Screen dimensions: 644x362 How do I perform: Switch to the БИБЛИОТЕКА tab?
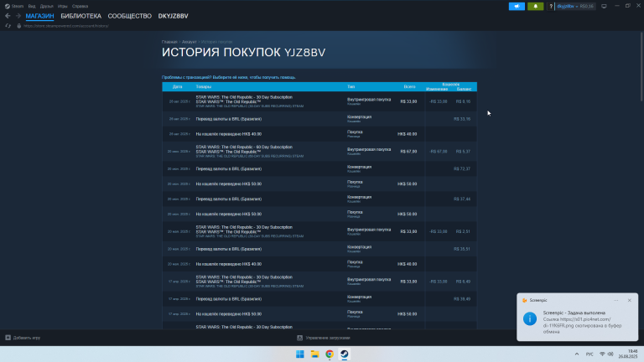click(80, 16)
